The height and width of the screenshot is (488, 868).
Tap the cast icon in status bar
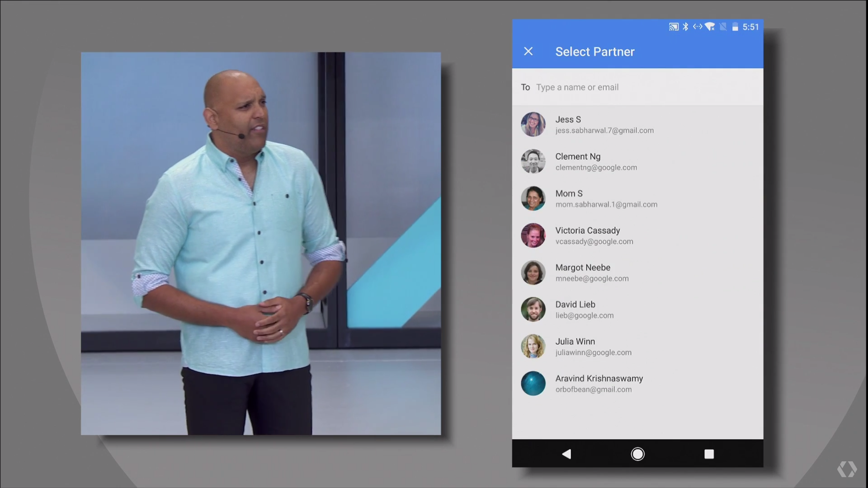(x=674, y=27)
